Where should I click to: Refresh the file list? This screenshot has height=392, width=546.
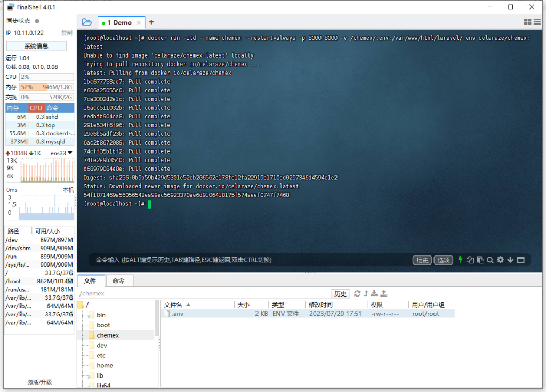point(357,293)
